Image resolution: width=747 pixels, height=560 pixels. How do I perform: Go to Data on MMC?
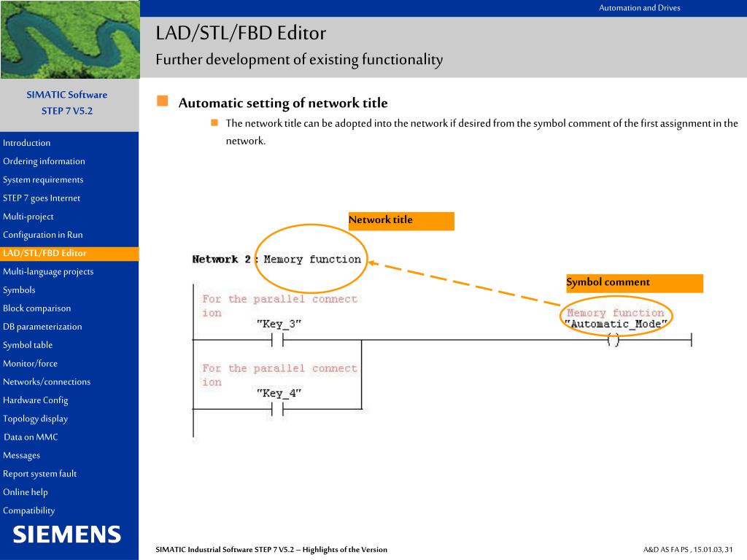(31, 437)
